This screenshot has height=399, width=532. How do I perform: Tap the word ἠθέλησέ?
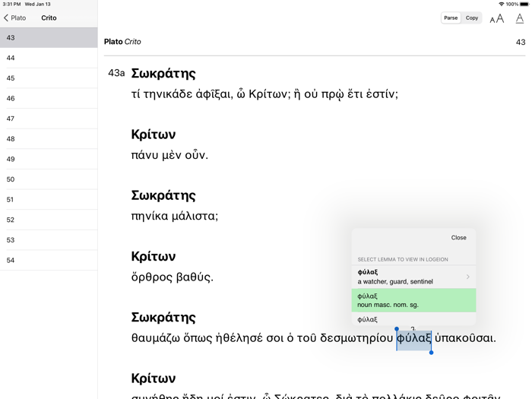pos(239,338)
